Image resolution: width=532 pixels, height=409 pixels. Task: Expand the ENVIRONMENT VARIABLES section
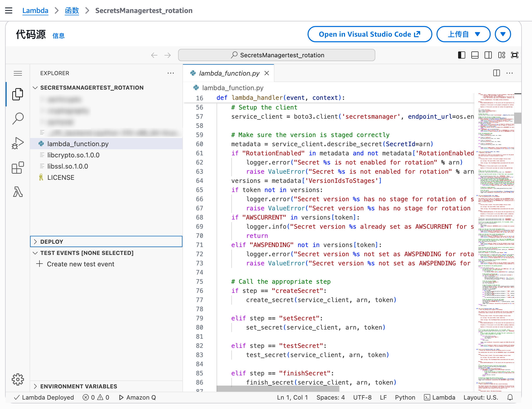pos(78,386)
